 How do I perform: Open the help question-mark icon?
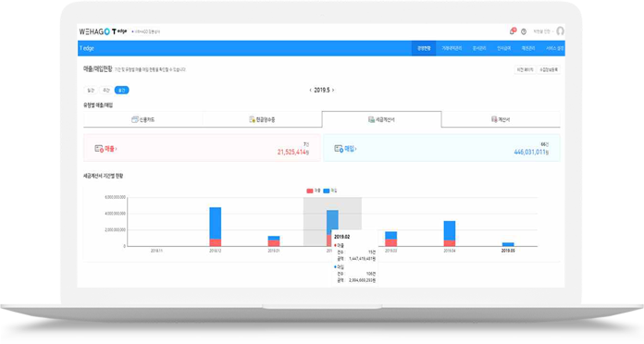coord(524,31)
